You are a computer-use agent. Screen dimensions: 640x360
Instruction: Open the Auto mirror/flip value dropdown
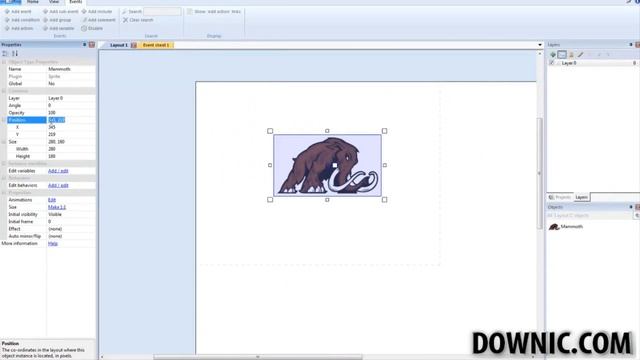71,236
